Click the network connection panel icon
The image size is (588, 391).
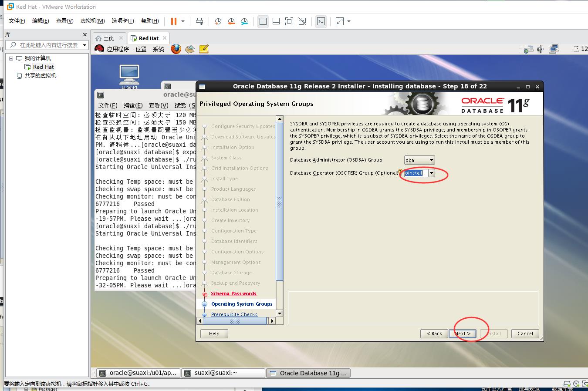click(x=554, y=49)
